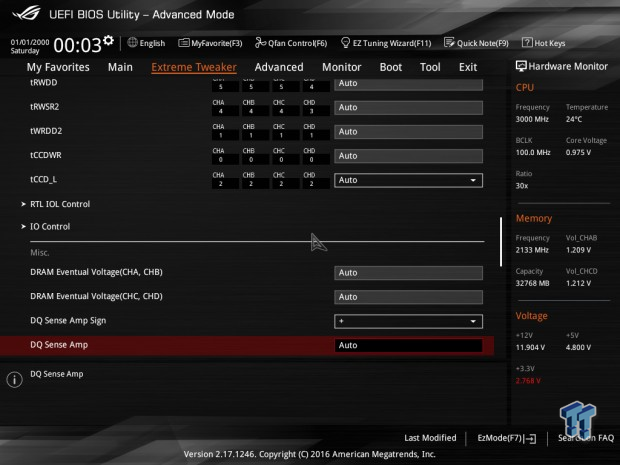This screenshot has height=465, width=620.
Task: Click the Capacity 32768 MB value
Action: point(532,283)
